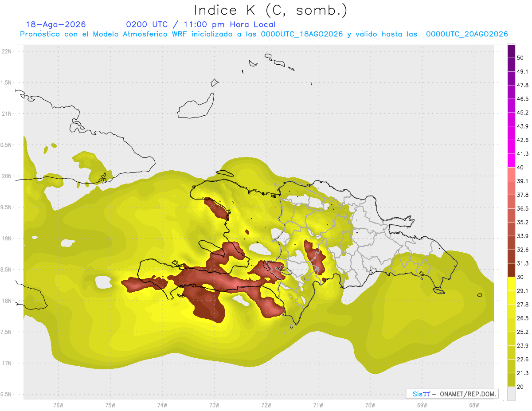
Task: Click the 'Pronóstico con el Modelo Atmosférico WRF' line
Action: 263,34
